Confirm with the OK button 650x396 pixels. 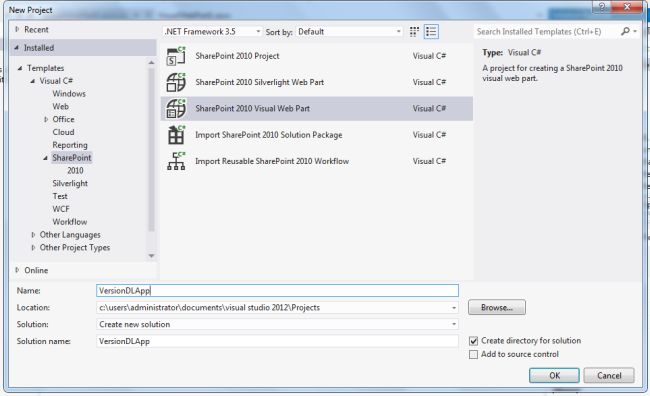pyautogui.click(x=554, y=376)
